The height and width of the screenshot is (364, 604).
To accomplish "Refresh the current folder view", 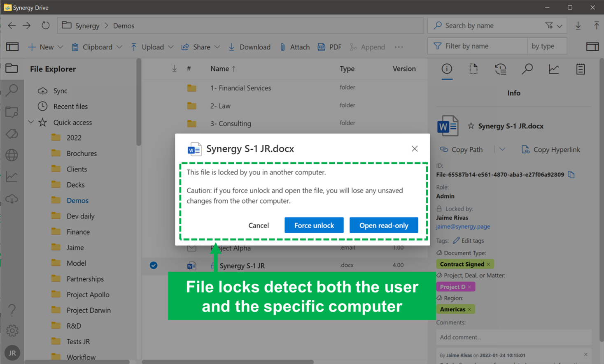I will click(45, 26).
